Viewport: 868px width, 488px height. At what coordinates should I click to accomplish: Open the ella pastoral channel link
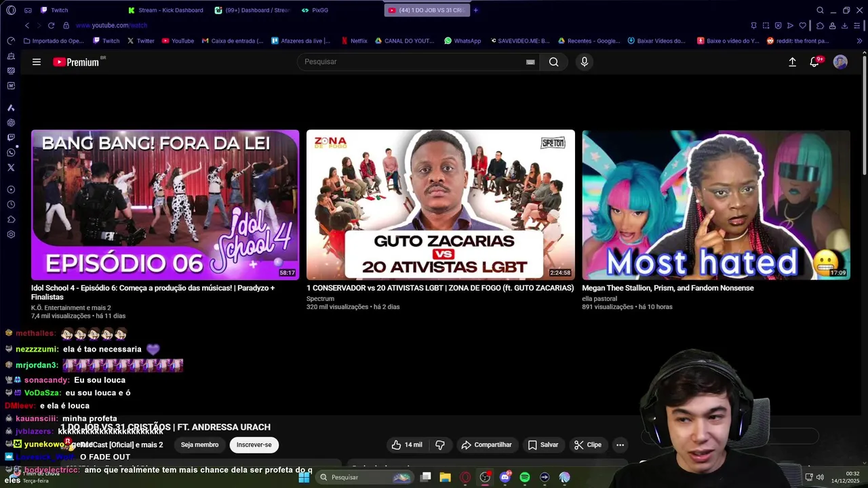[599, 298]
